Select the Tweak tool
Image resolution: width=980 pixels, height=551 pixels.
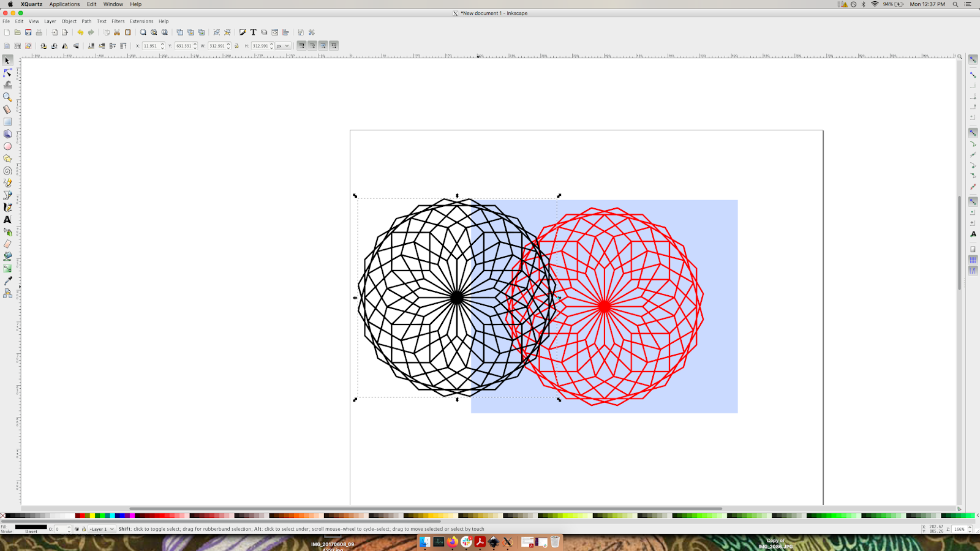tap(7, 84)
